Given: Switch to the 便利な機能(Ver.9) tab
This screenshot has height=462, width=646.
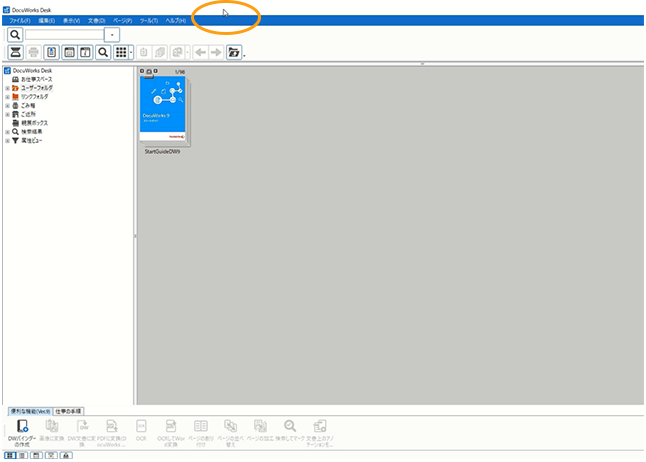Looking at the screenshot, I should 30,411.
